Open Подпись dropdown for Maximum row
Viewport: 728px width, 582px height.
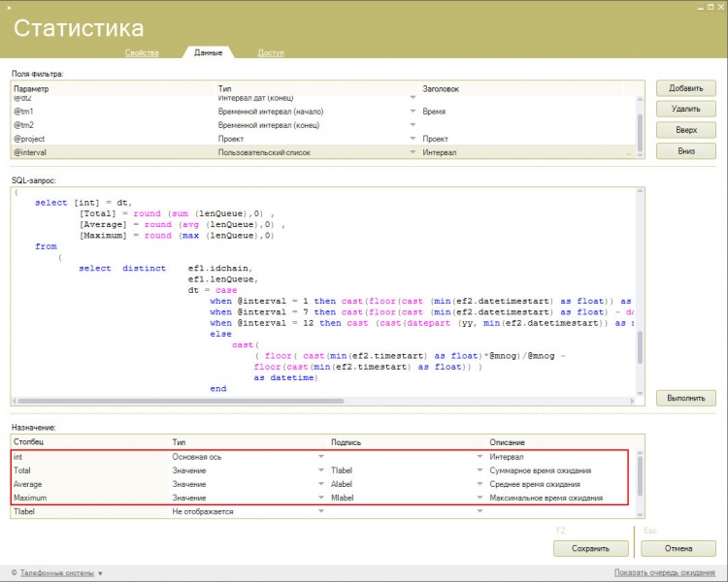(x=480, y=498)
